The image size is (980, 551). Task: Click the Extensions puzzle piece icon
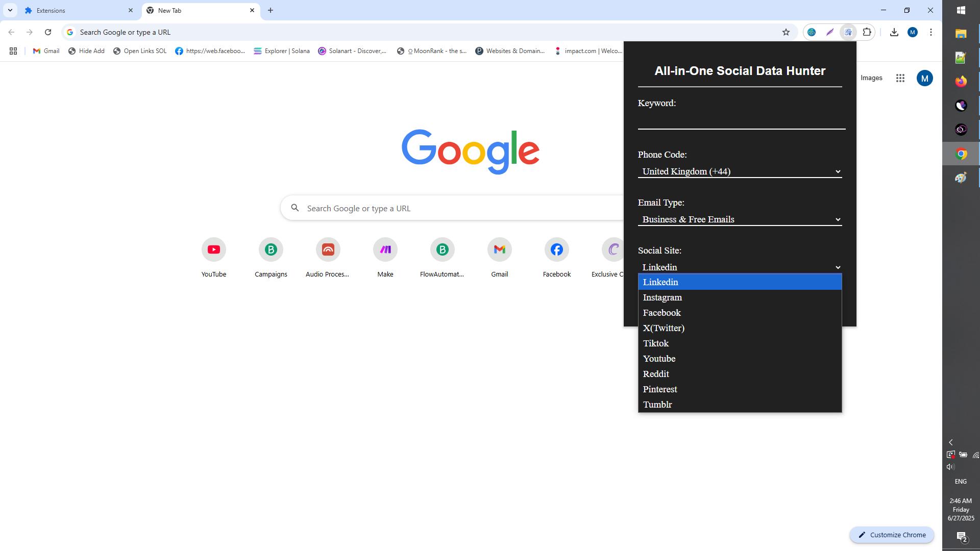point(867,32)
